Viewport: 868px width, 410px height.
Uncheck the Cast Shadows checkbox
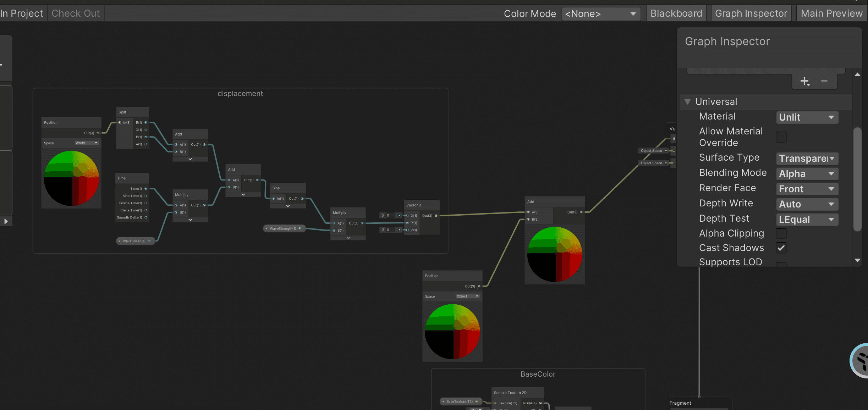(781, 248)
